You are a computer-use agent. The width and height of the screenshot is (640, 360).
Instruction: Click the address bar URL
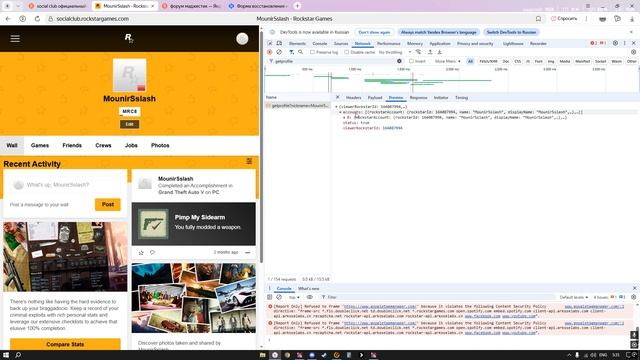[93, 19]
